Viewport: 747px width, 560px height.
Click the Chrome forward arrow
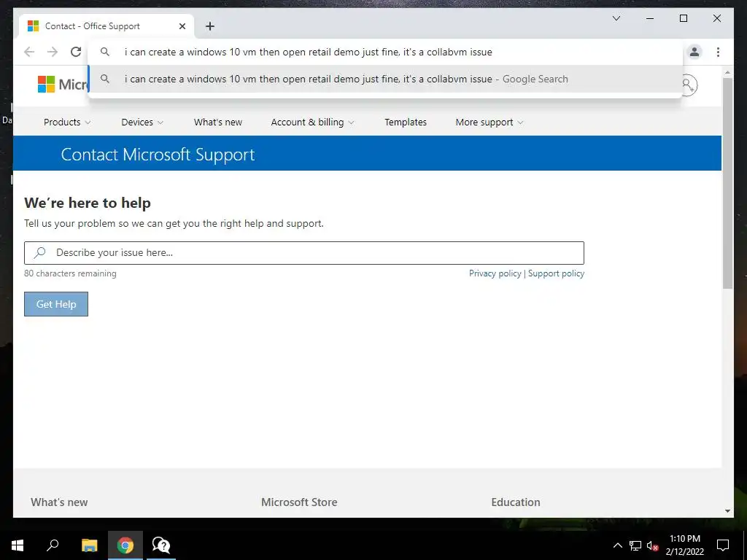click(53, 52)
